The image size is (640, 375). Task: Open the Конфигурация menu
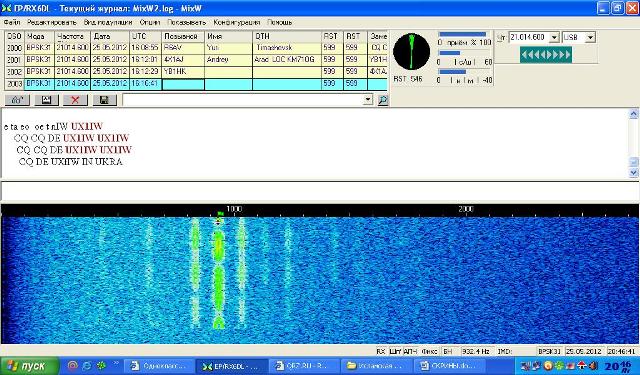(237, 22)
